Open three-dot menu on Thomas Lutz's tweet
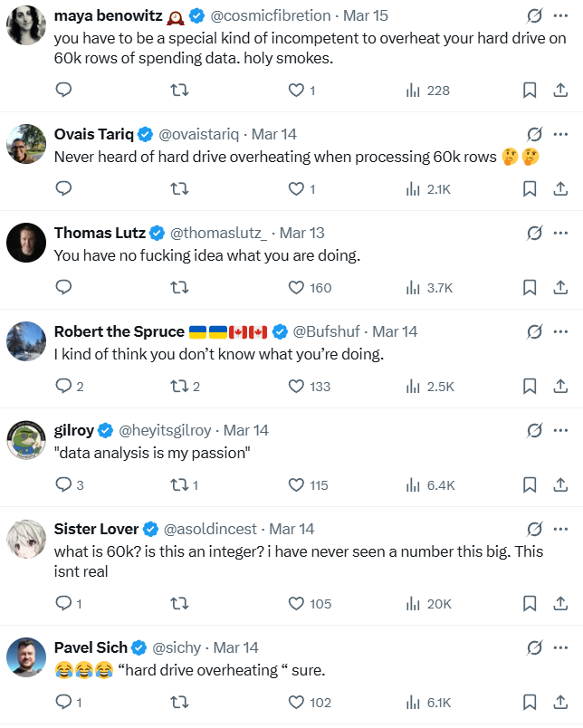This screenshot has height=728, width=583. click(x=562, y=233)
